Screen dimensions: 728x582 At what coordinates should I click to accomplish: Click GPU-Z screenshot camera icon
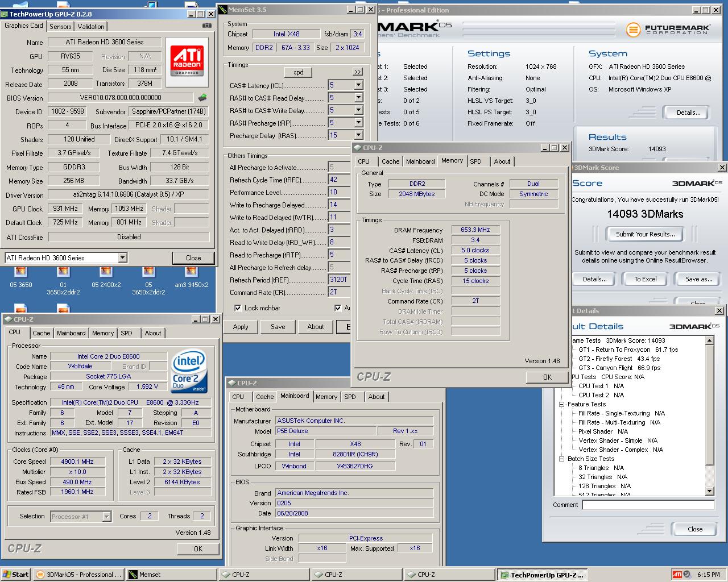tap(206, 26)
